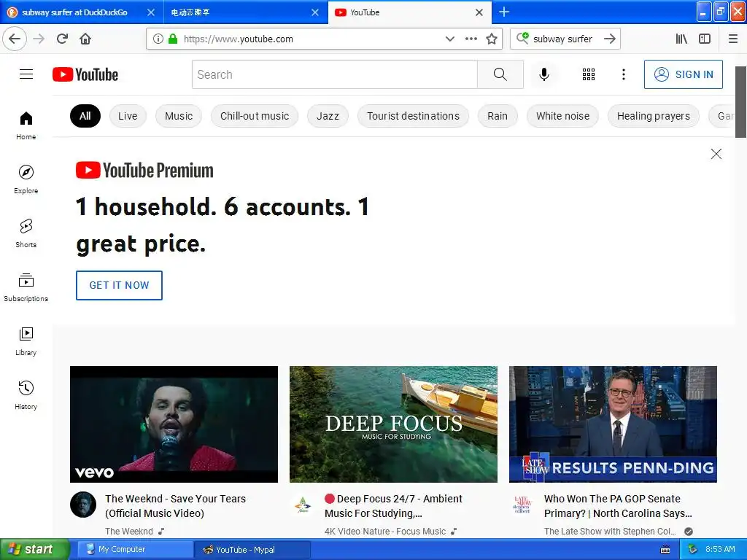Show site information icon in address bar
Screen dimensions: 747x560
(x=158, y=39)
